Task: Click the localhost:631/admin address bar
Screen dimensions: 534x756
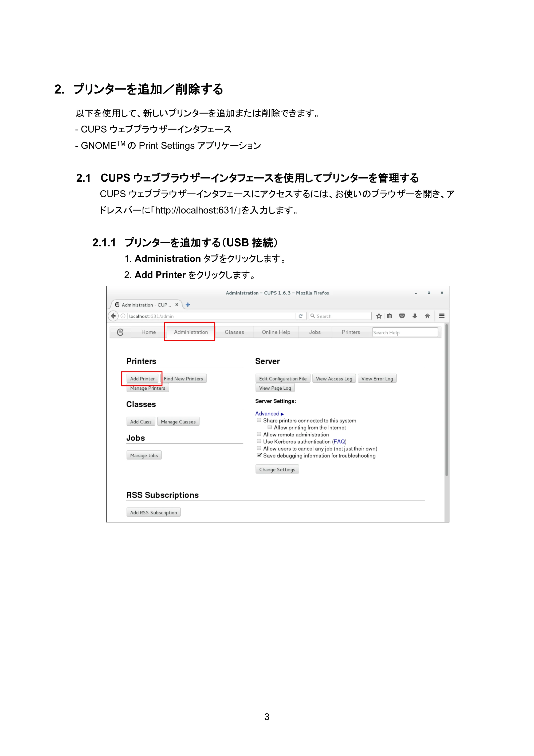Action: coord(211,316)
